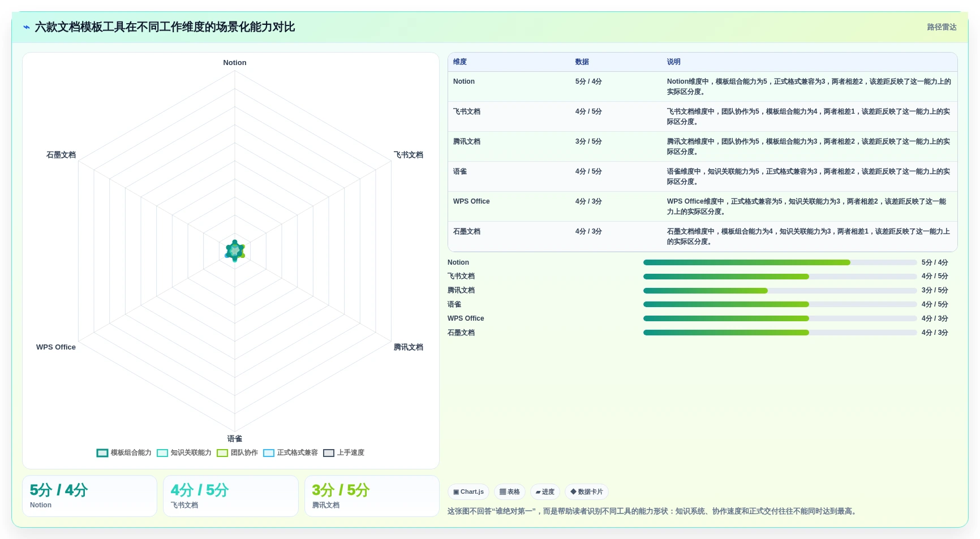Click the 进度 tag
This screenshot has height=539, width=980.
(545, 492)
